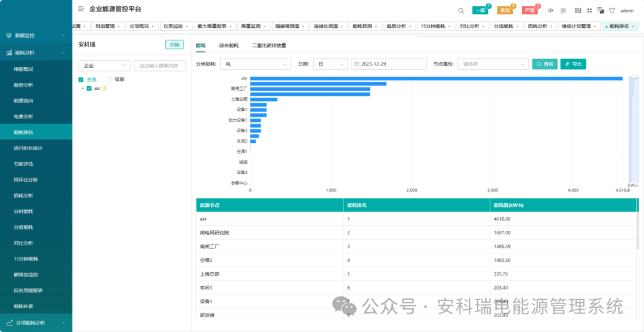Click the language switch icon in header
The height and width of the screenshot is (332, 644).
600,11
